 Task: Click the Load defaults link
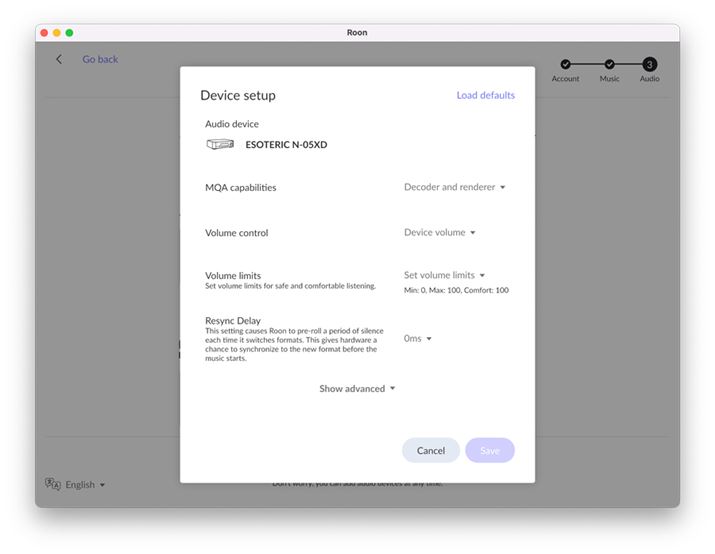(485, 96)
